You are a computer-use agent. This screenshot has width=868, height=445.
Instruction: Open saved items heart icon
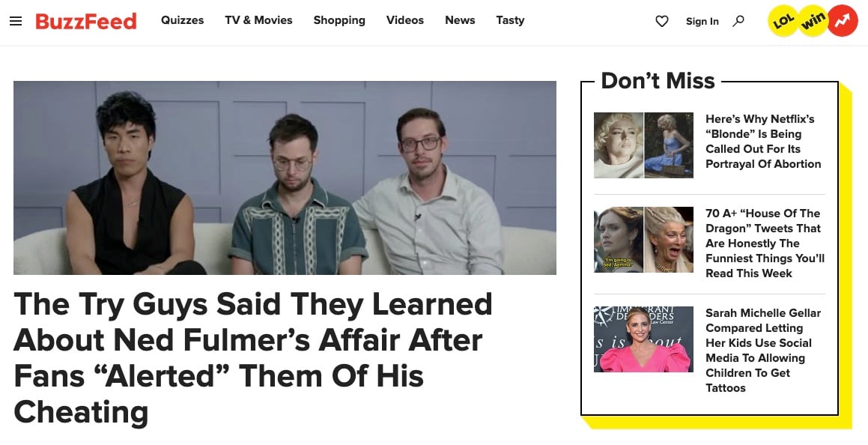tap(661, 21)
